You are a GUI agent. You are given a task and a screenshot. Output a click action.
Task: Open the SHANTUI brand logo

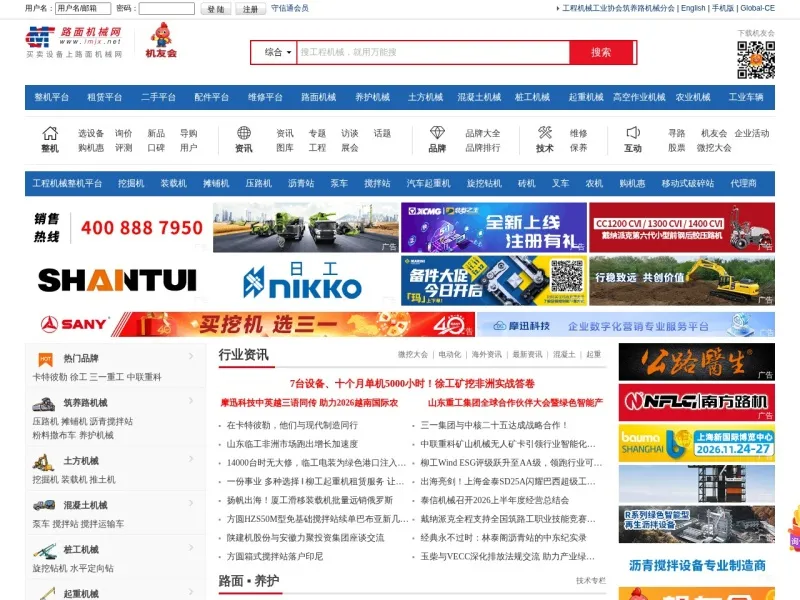point(117,281)
